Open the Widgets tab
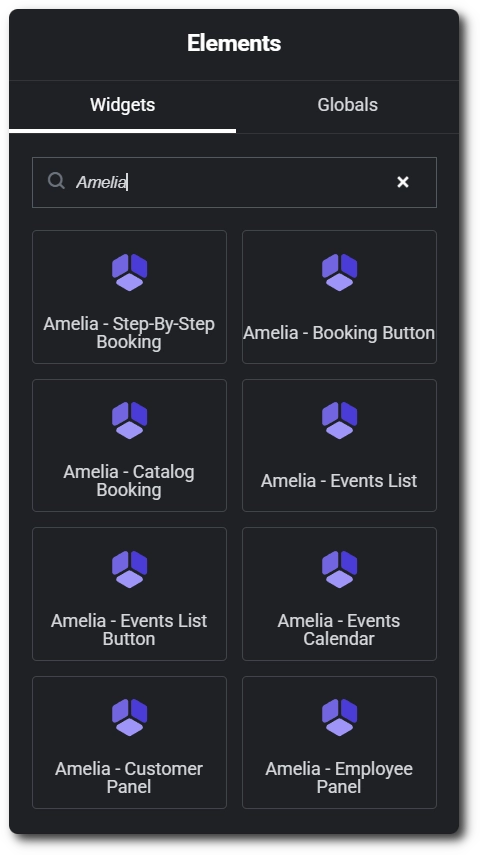This screenshot has height=855, width=480. 122,105
